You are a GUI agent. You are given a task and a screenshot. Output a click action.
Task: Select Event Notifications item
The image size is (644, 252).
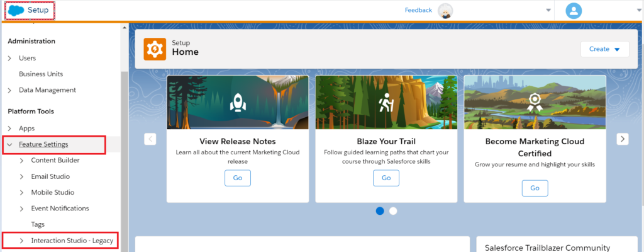(60, 209)
